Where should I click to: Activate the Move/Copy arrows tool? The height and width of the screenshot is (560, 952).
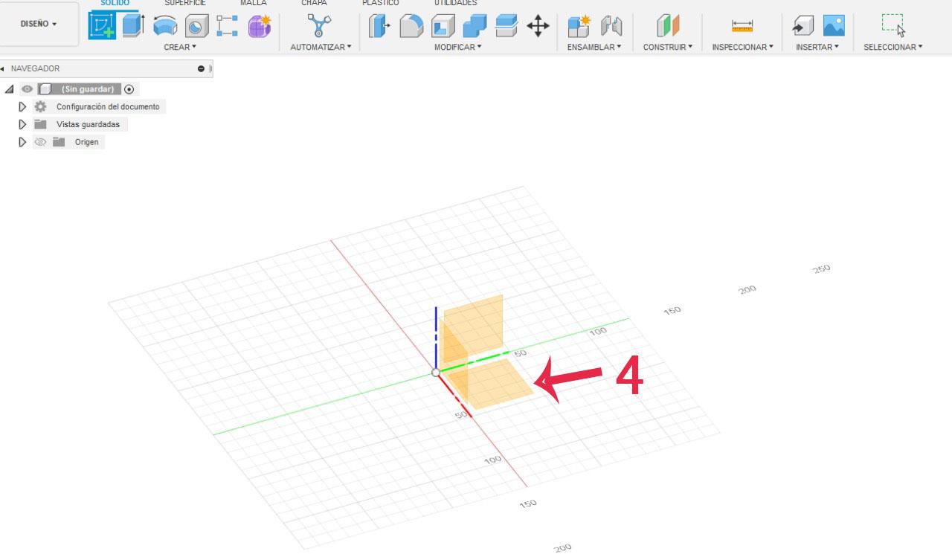538,27
